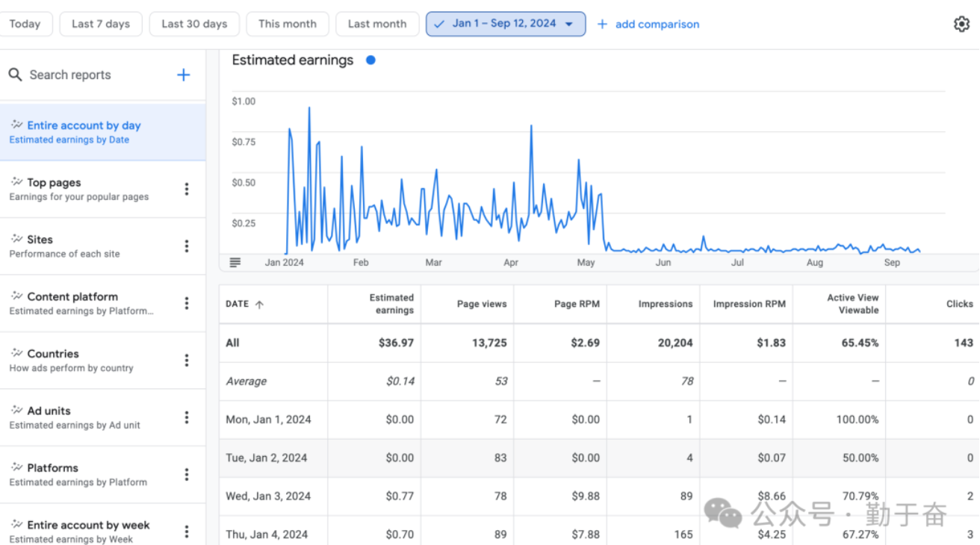The height and width of the screenshot is (545, 980).
Task: Expand the Jan 1 – Sep 12, 2024 date dropdown
Action: [x=506, y=24]
